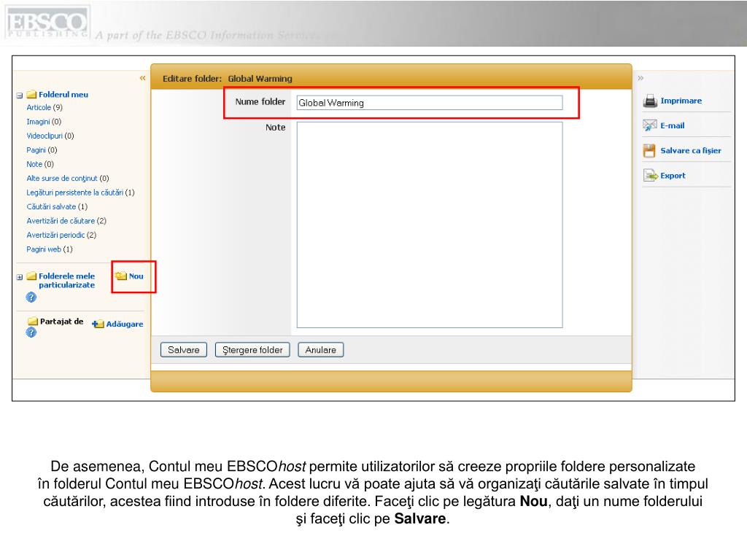The height and width of the screenshot is (560, 747).
Task: Click the Salvare ca fișier disk icon
Action: [649, 151]
